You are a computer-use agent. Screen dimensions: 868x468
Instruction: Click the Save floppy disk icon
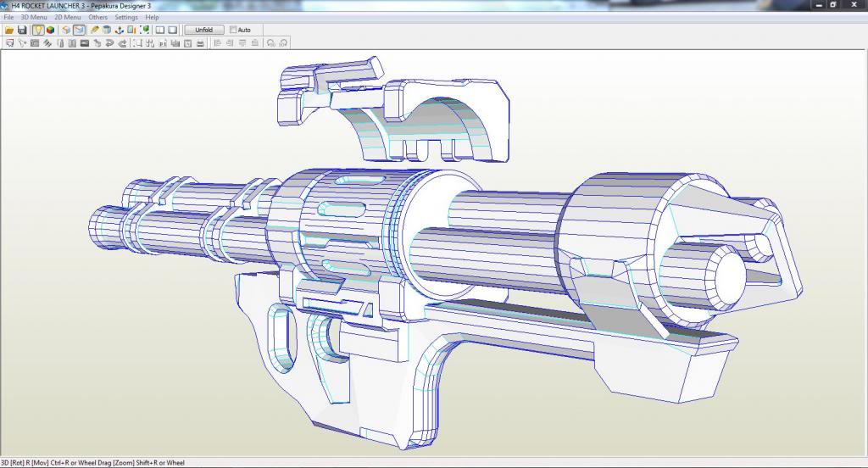(x=22, y=30)
